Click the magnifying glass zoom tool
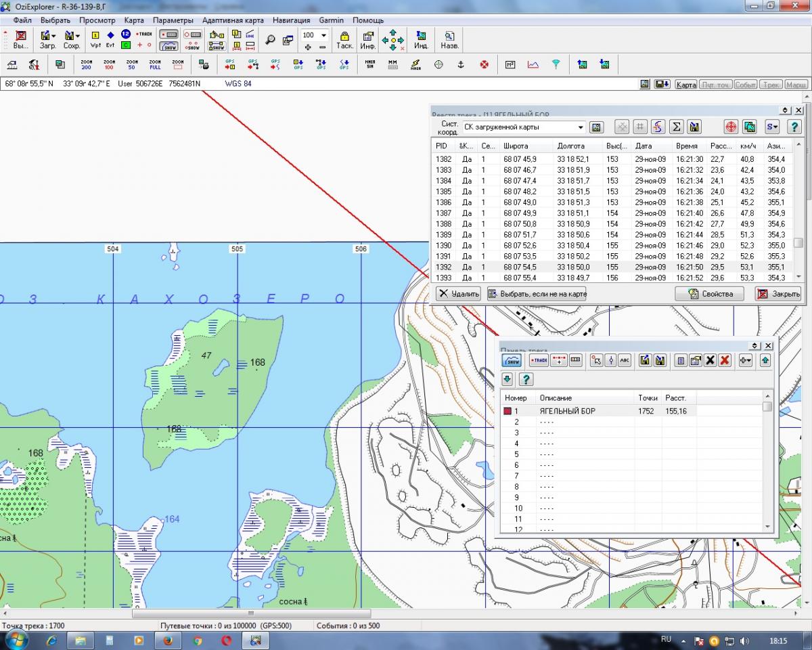Screen dimensions: 812x650 pos(270,40)
